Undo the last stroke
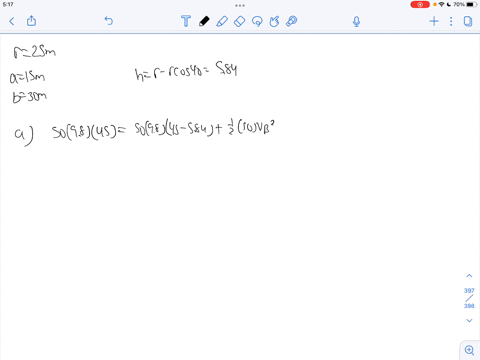Image resolution: width=480 pixels, height=360 pixels. (109, 21)
